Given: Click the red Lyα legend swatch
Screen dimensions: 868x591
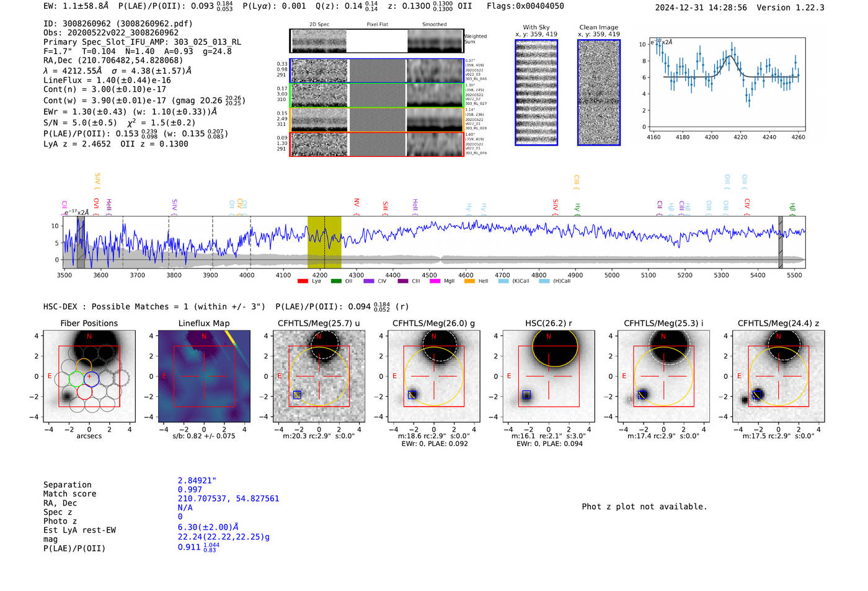Looking at the screenshot, I should (303, 281).
